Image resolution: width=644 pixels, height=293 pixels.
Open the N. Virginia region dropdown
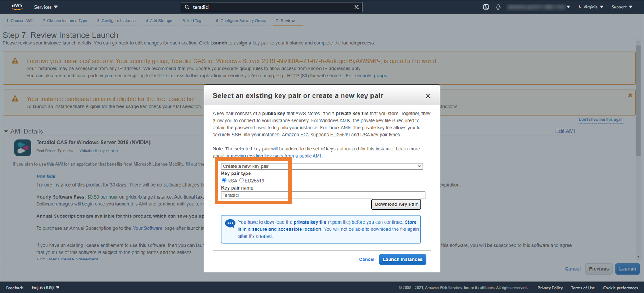click(591, 7)
